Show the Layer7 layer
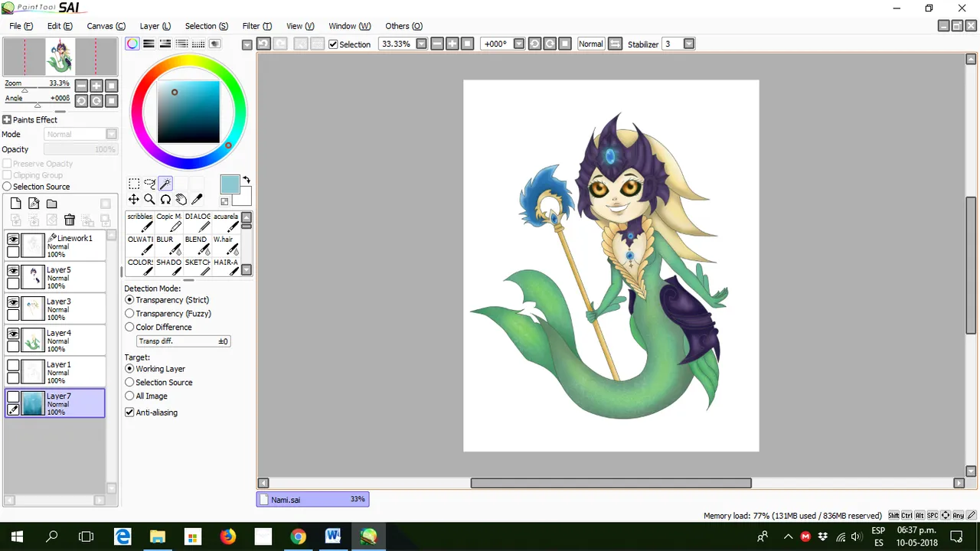 (x=13, y=396)
